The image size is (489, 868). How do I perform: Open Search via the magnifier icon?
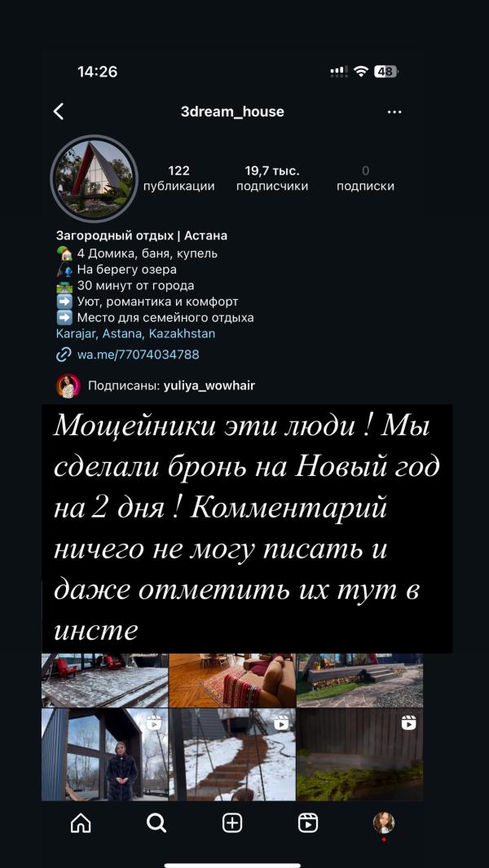coord(156,824)
